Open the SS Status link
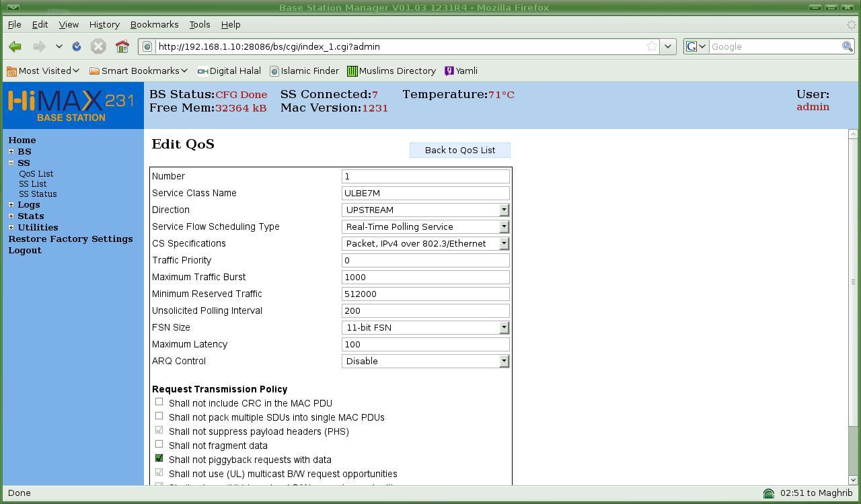The image size is (861, 504). point(38,194)
